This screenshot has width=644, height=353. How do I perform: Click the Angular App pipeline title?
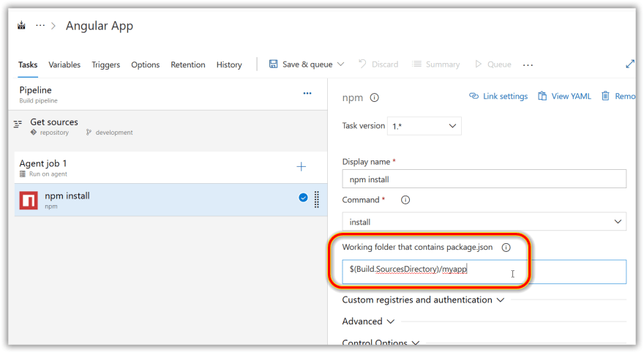pos(100,26)
